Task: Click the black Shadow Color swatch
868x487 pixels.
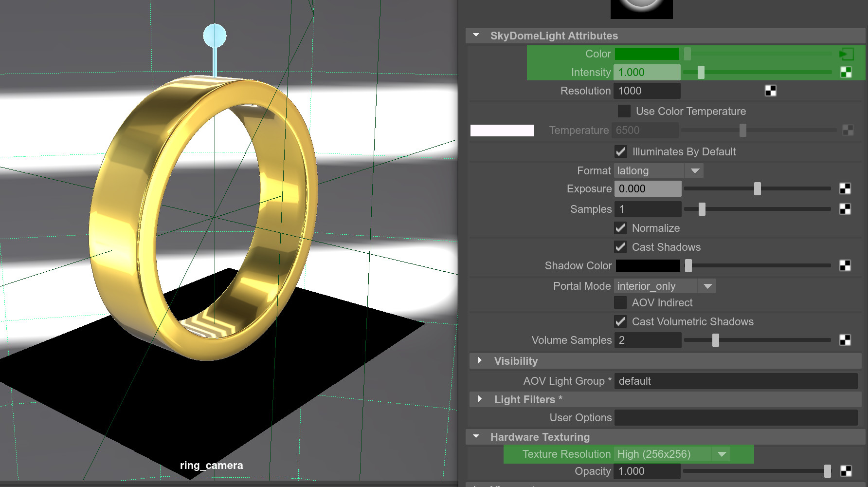Action: pos(648,265)
